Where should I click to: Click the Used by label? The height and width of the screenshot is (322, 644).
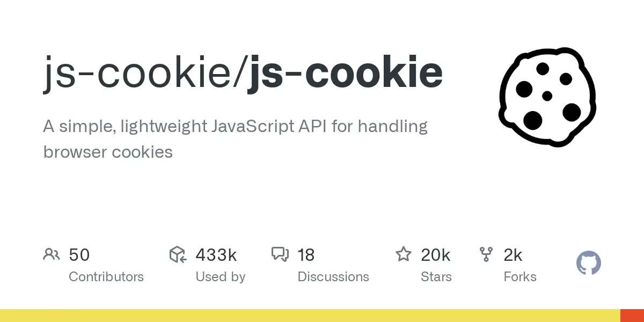221,277
